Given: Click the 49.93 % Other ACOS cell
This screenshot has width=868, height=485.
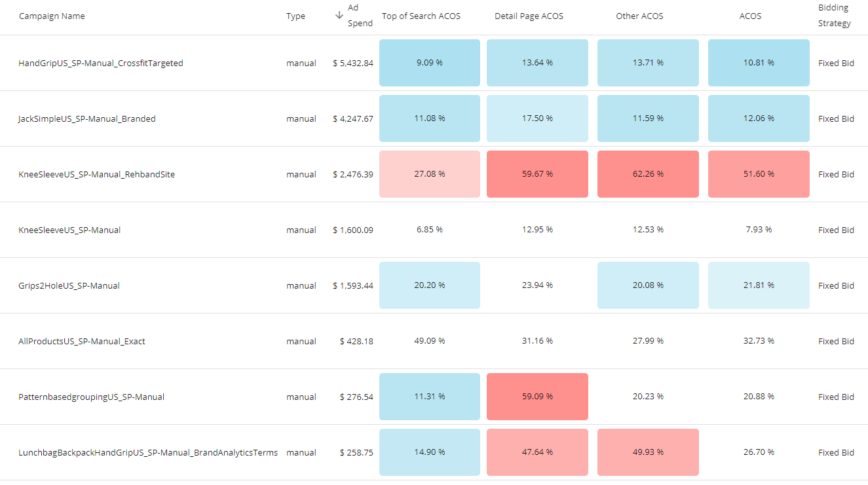Looking at the screenshot, I should coord(648,452).
